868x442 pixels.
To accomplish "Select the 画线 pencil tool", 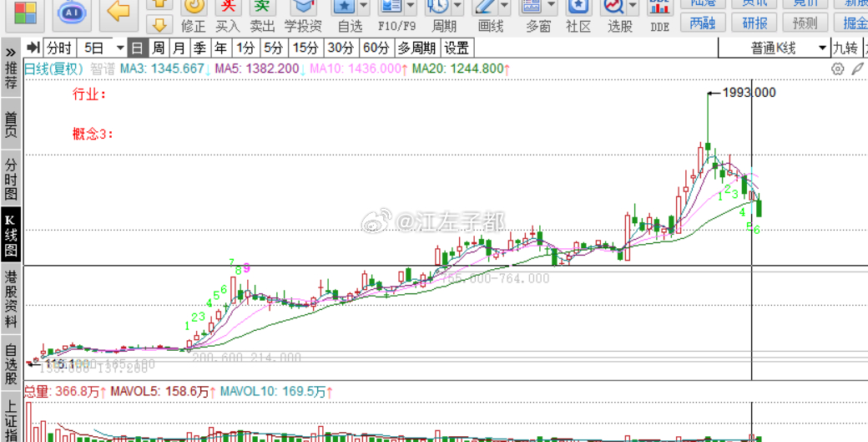I will coord(485,7).
